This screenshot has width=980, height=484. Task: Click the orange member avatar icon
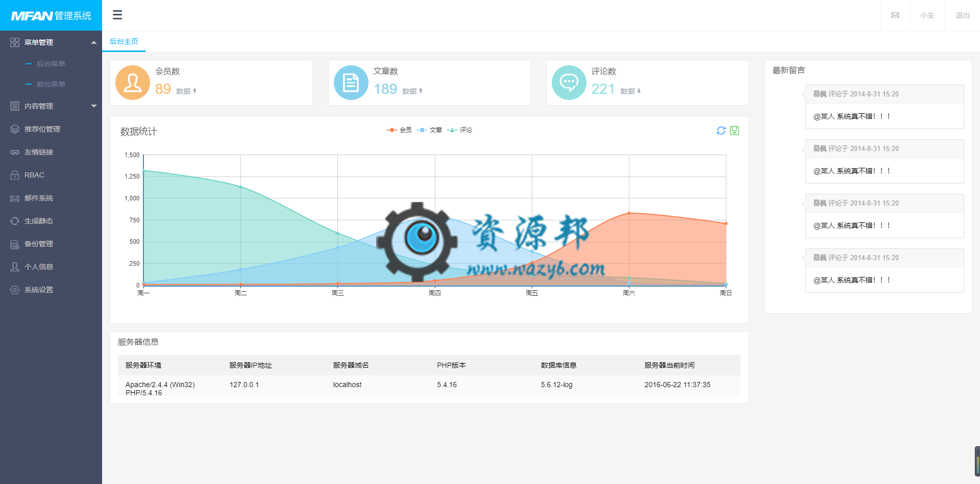[x=133, y=83]
